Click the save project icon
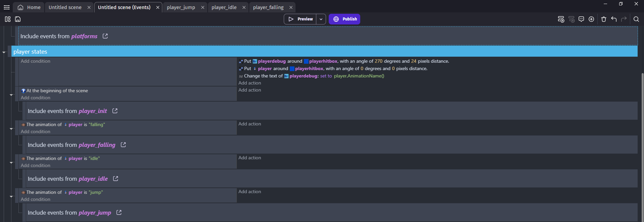This screenshot has height=222, width=644. [18, 19]
